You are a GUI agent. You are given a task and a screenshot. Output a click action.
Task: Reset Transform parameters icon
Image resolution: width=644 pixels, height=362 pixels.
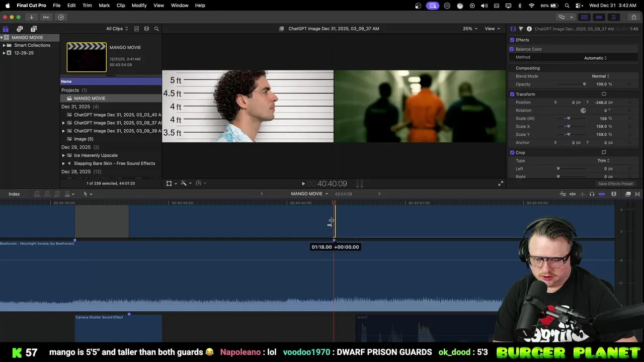pyautogui.click(x=604, y=94)
